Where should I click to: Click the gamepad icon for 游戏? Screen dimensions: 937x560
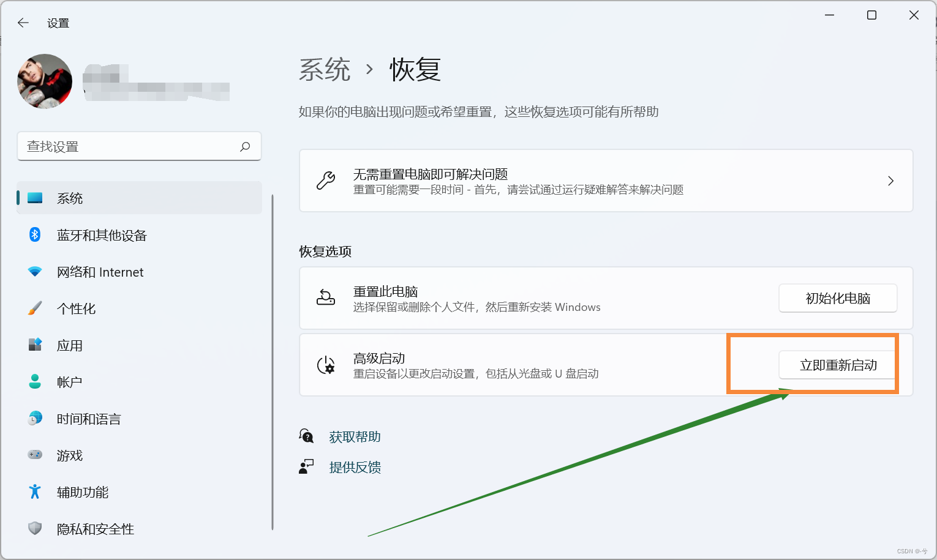tap(35, 455)
